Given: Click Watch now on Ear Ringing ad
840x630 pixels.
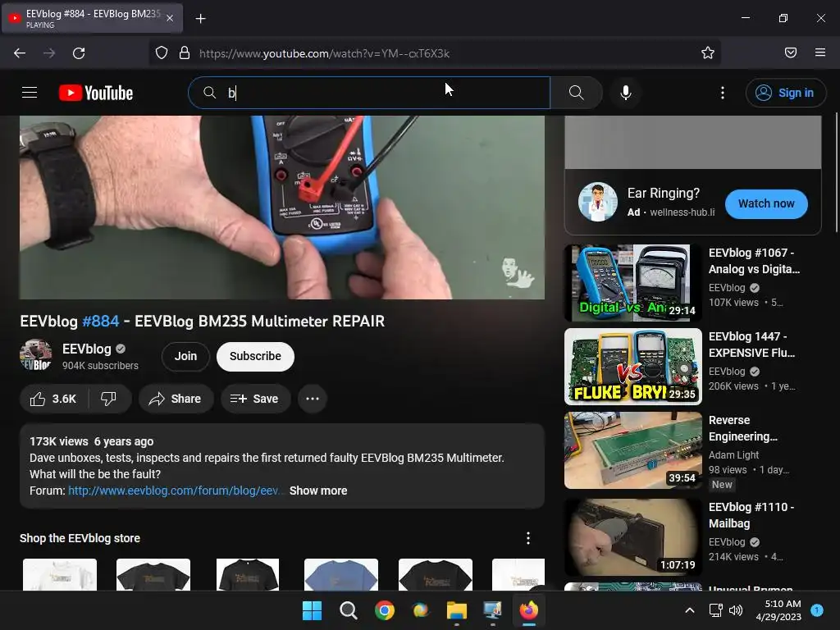Looking at the screenshot, I should pyautogui.click(x=766, y=203).
